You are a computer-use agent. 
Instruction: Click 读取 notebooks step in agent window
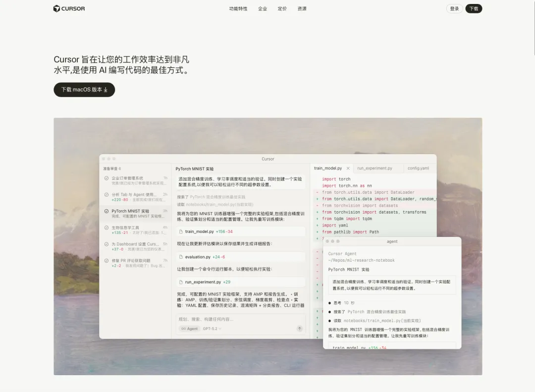coord(374,321)
